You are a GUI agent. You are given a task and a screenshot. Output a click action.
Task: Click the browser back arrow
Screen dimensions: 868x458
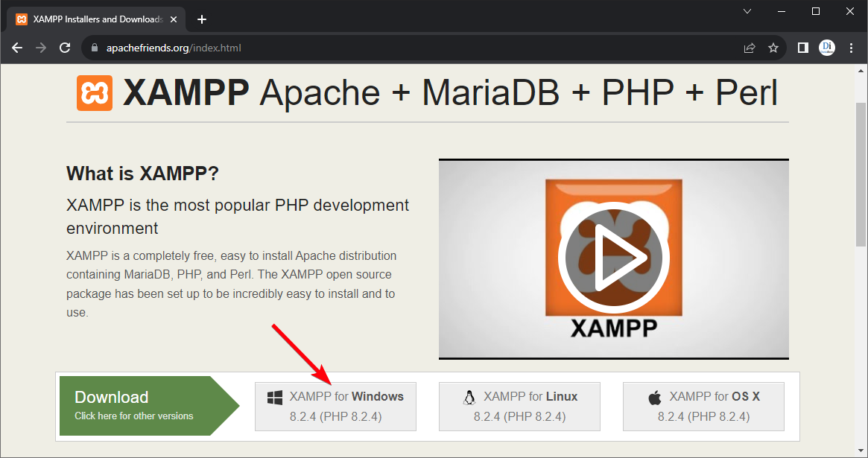coord(17,48)
